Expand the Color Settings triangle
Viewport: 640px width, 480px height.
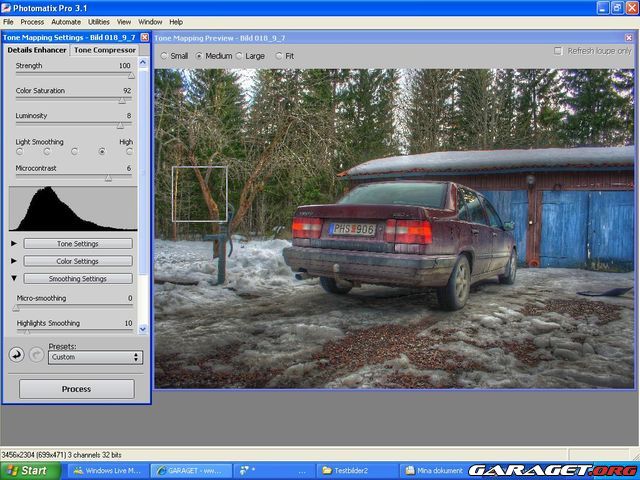point(13,260)
